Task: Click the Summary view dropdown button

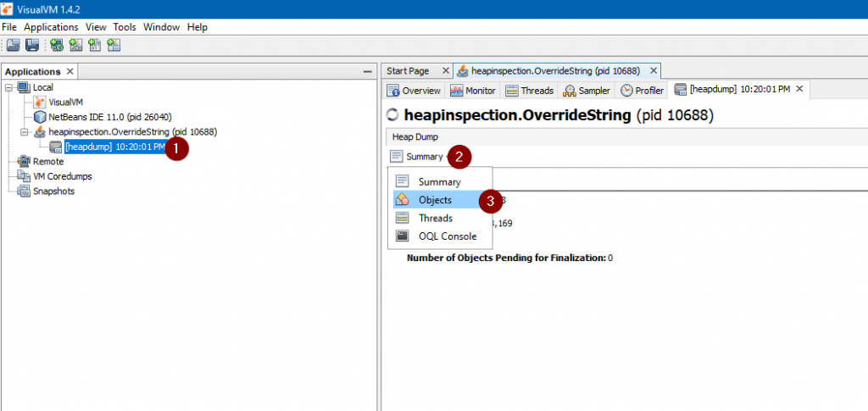Action: coord(419,157)
